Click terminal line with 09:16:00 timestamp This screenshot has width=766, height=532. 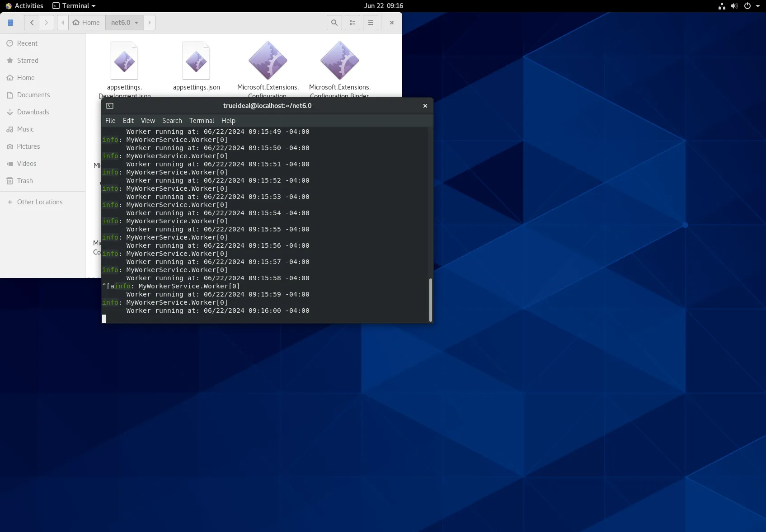(218, 311)
